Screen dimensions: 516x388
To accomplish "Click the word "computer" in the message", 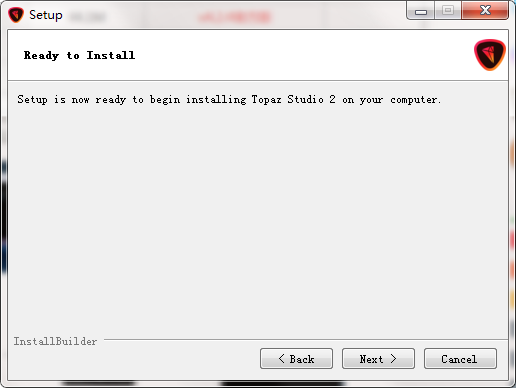I will click(414, 100).
